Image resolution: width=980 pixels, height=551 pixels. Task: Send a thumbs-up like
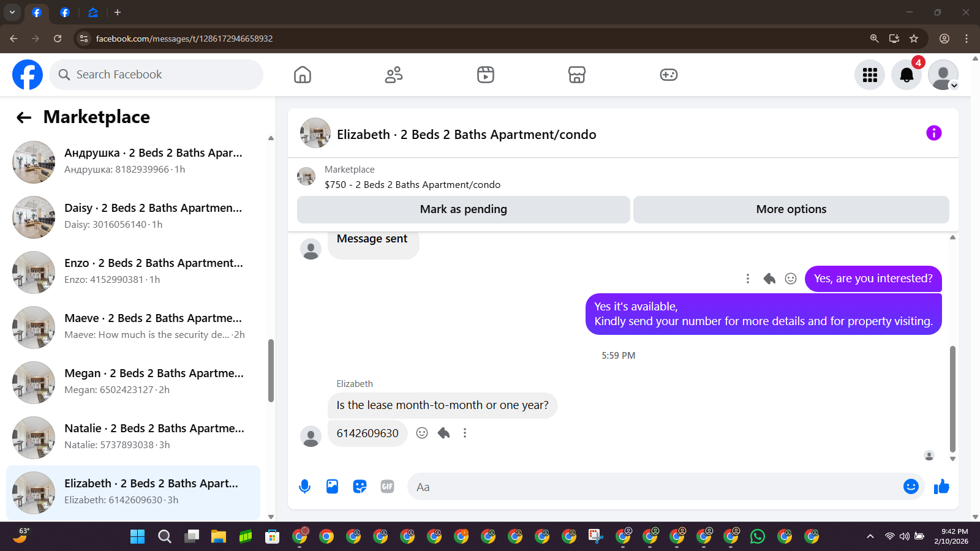pos(941,487)
